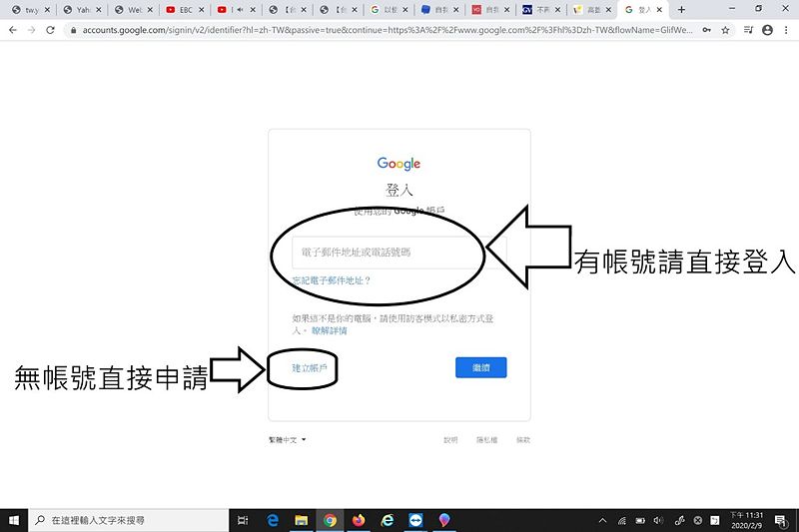Open the Action Center notifications
The height and width of the screenshot is (532, 799).
[x=781, y=520]
